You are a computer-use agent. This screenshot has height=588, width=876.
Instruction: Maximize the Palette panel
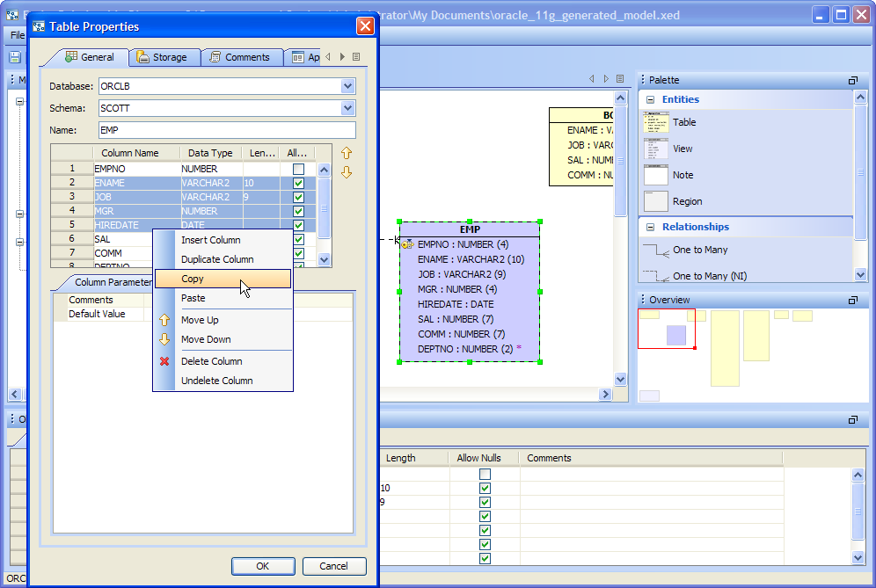click(x=852, y=80)
